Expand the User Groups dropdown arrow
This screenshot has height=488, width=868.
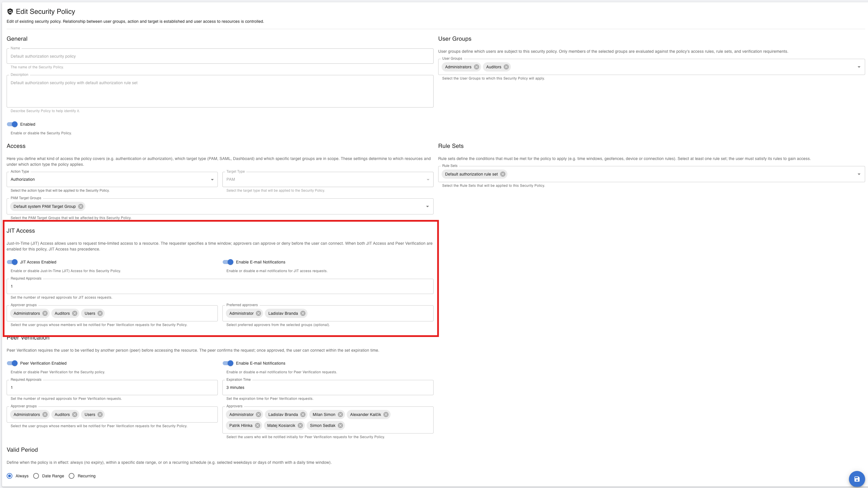[858, 67]
